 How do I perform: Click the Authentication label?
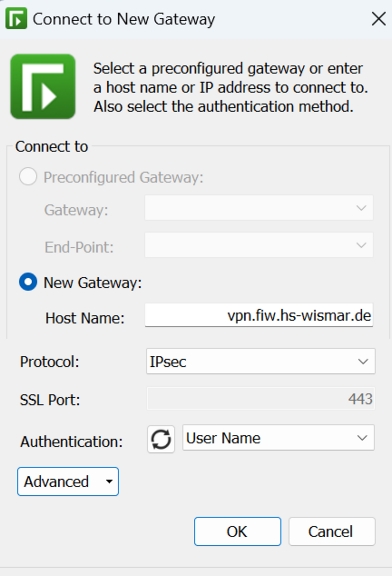click(71, 441)
